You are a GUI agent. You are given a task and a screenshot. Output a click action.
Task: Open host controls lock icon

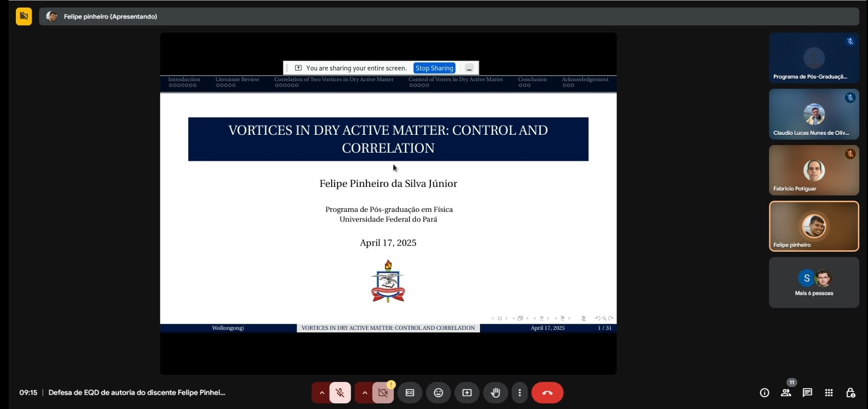pyautogui.click(x=851, y=393)
